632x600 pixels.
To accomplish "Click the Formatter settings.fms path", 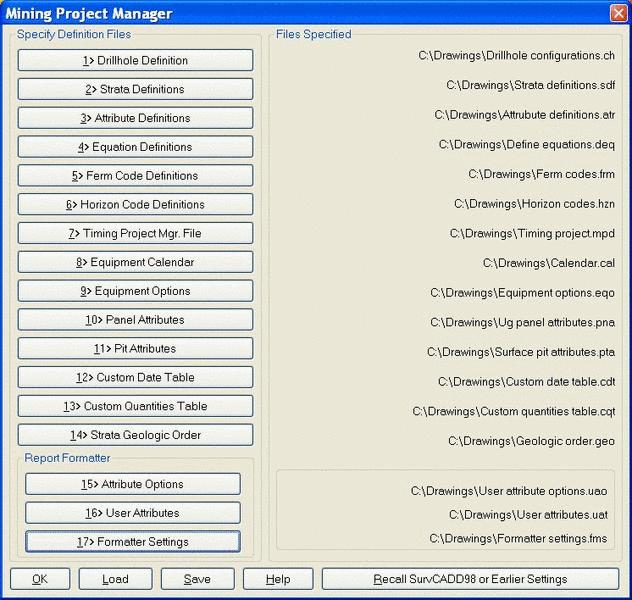I will pyautogui.click(x=518, y=539).
